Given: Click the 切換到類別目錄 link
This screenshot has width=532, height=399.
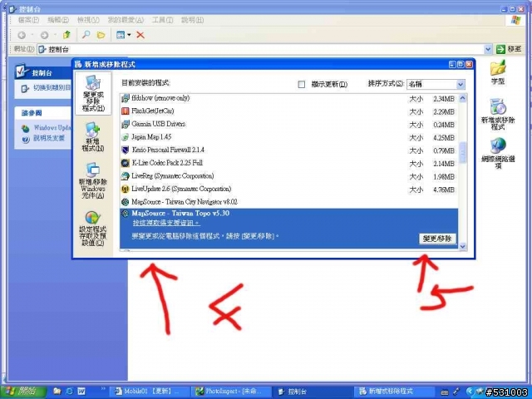Looking at the screenshot, I should (x=52, y=88).
